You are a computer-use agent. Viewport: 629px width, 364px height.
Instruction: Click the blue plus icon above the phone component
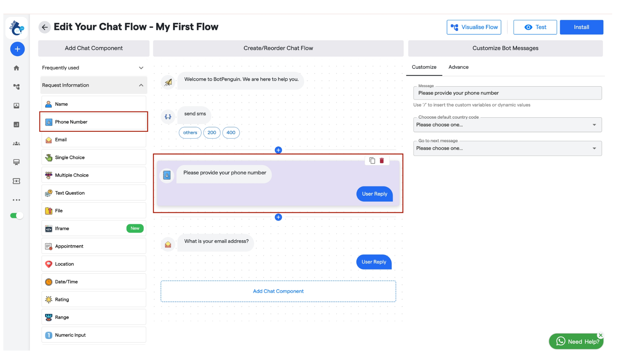click(278, 150)
